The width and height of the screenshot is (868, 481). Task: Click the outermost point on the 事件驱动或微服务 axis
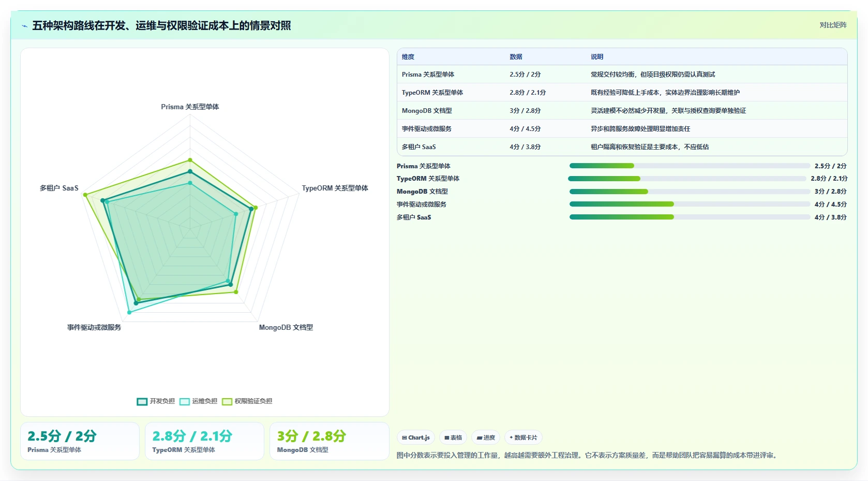(x=129, y=312)
